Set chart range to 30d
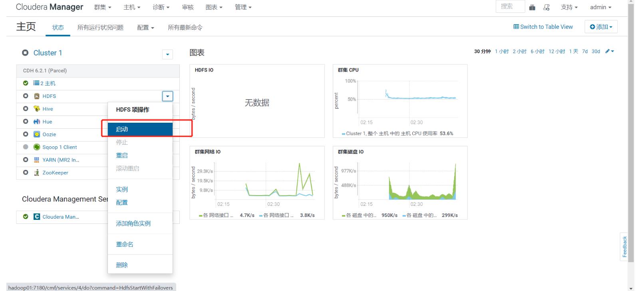The height and width of the screenshot is (291, 644). (x=596, y=51)
